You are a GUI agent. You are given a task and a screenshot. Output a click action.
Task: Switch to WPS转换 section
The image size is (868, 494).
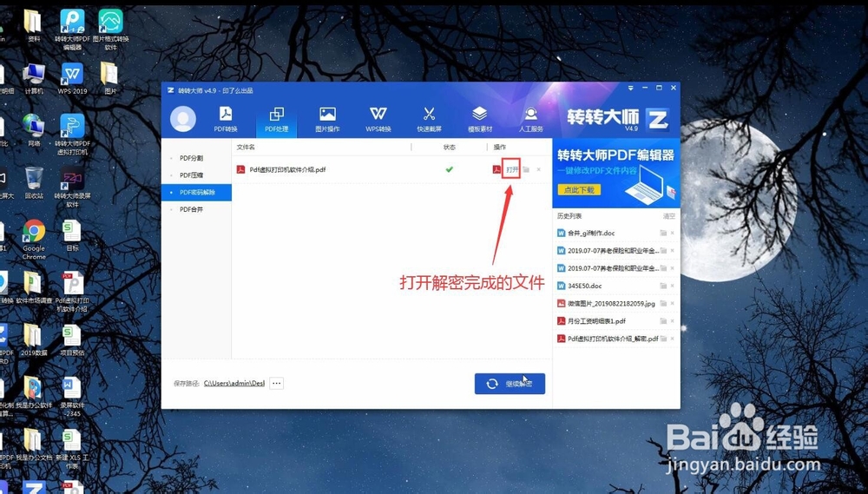pos(378,119)
